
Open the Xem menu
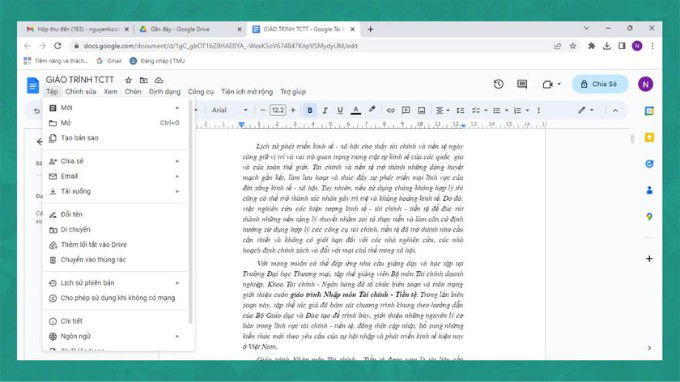(110, 92)
